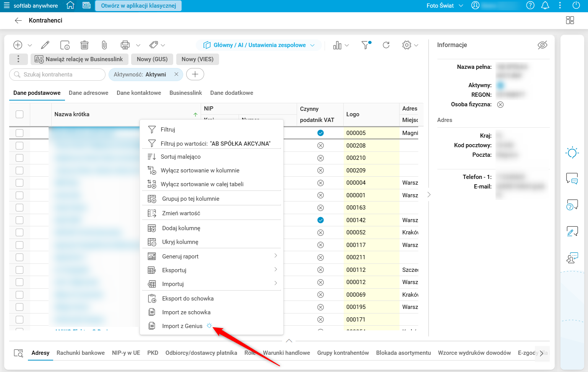Open the three-dot more actions button
This screenshot has width=588, height=372.
pos(18,59)
